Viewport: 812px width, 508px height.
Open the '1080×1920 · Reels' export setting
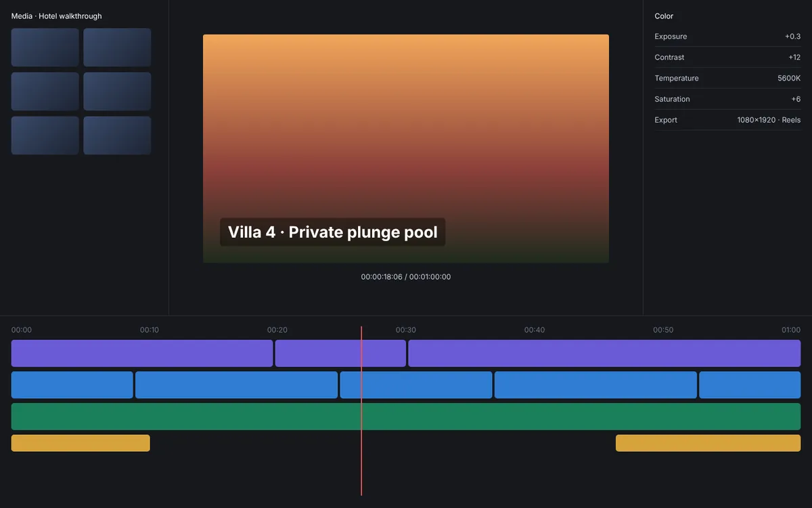point(769,120)
